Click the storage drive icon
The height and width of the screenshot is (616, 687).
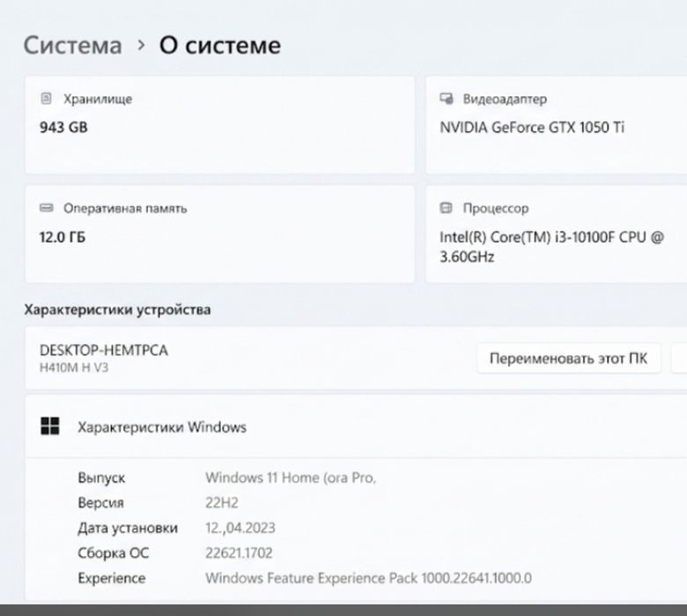pyautogui.click(x=46, y=99)
